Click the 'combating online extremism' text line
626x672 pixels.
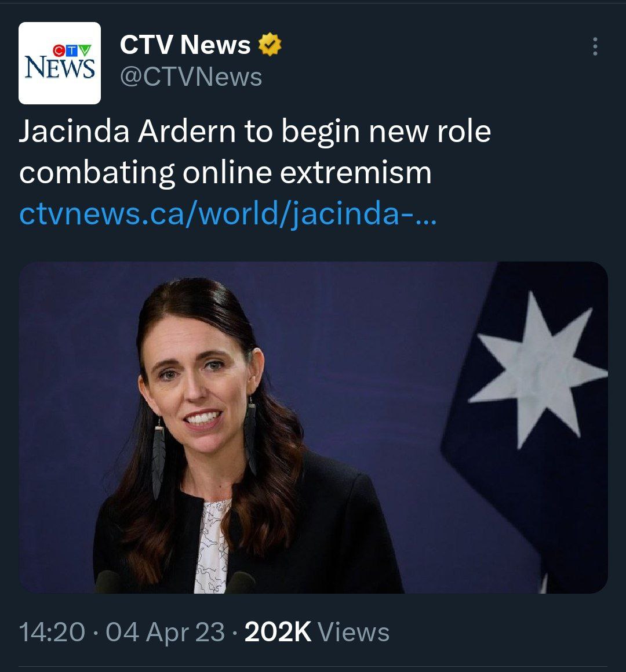(x=225, y=173)
